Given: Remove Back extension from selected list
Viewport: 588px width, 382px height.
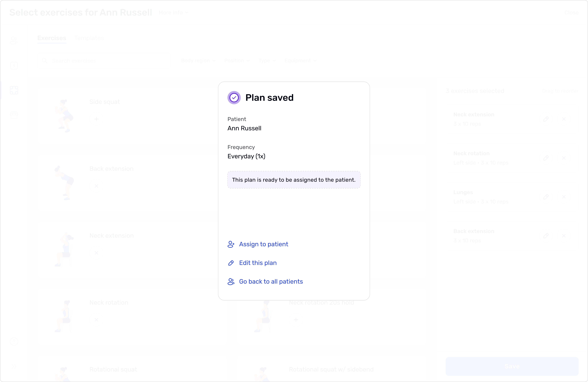Looking at the screenshot, I should coord(564,236).
